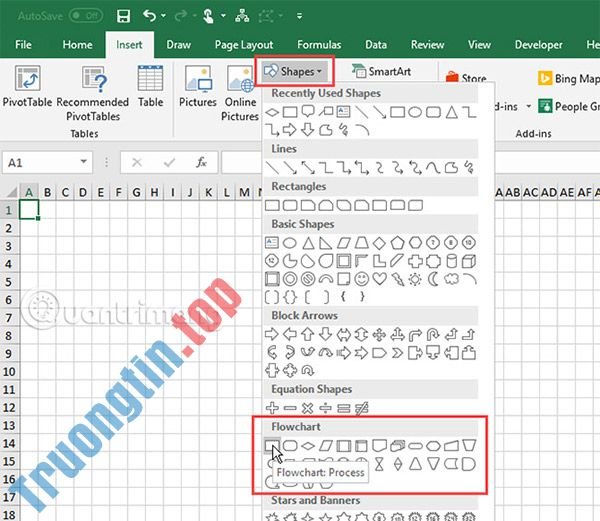
Task: Switch to the Draw tab
Action: (178, 45)
